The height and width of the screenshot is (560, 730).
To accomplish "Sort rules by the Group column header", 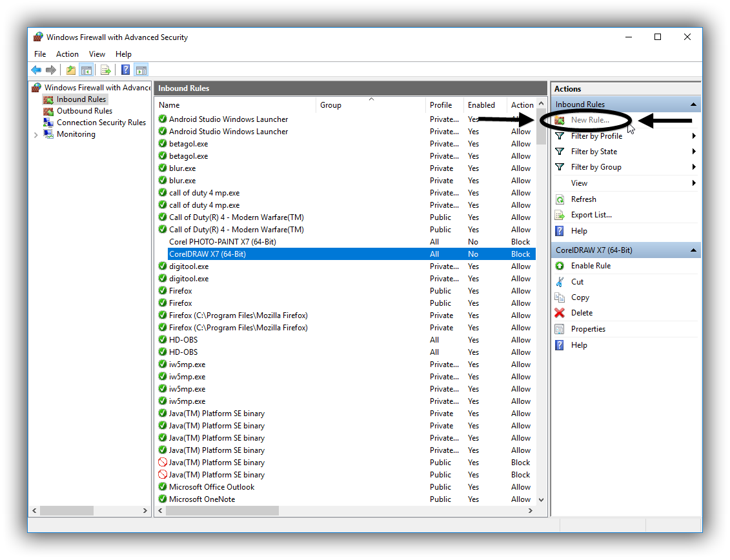I will pyautogui.click(x=370, y=105).
